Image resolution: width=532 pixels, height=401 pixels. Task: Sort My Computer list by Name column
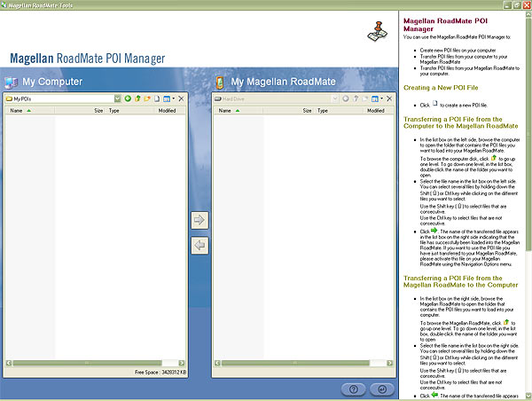coord(30,111)
